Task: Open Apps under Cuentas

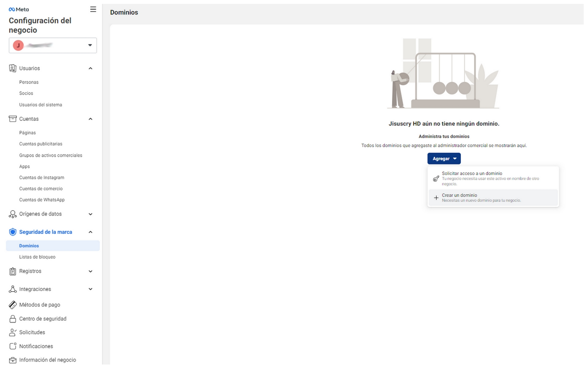Action: coord(25,166)
